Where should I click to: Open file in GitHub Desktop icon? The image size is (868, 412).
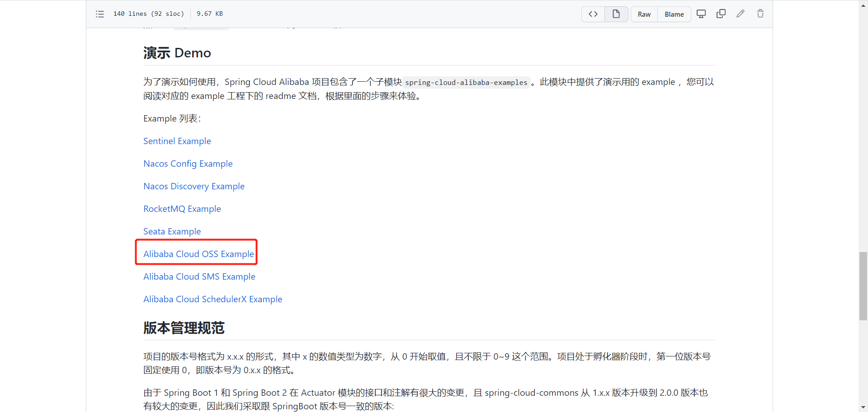[701, 14]
